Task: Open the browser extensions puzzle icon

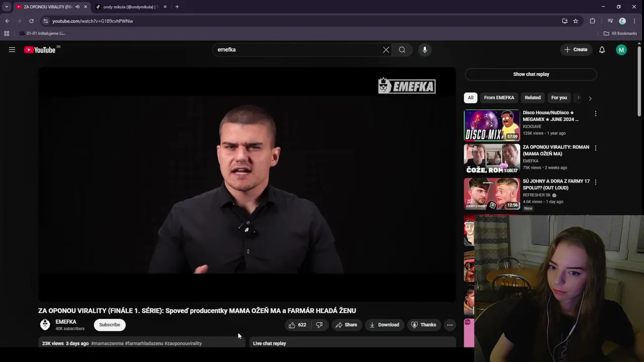Action: tap(592, 21)
